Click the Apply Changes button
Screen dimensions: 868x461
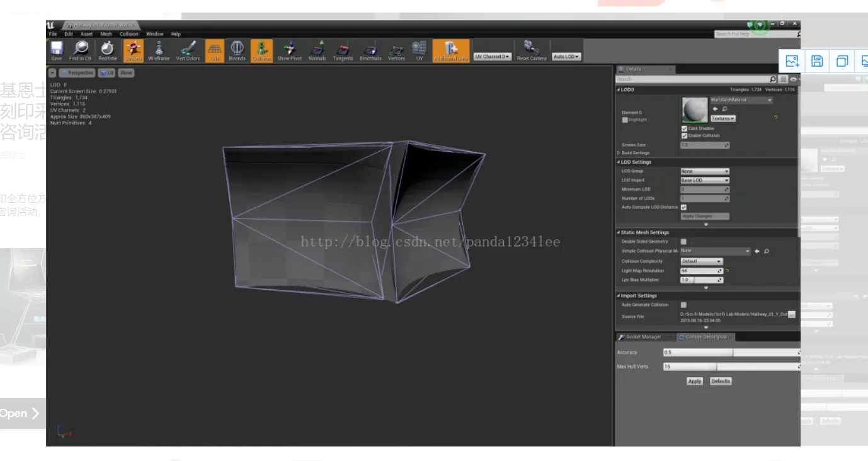click(704, 216)
